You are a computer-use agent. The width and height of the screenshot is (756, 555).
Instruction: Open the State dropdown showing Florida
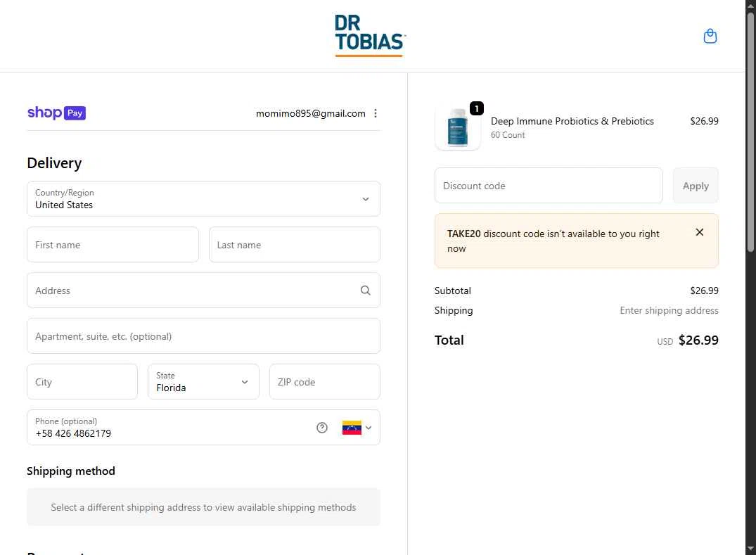tap(203, 381)
